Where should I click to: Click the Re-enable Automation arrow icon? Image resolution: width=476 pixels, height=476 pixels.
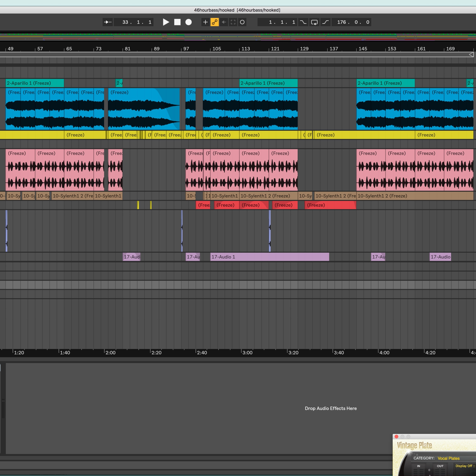click(x=224, y=22)
